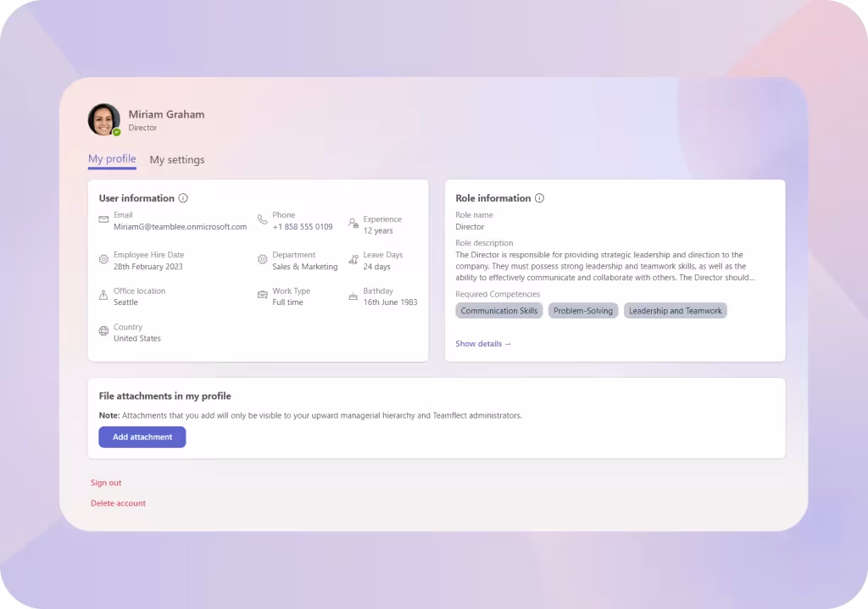This screenshot has width=868, height=609.
Task: Click the Country globe icon
Action: tap(103, 331)
